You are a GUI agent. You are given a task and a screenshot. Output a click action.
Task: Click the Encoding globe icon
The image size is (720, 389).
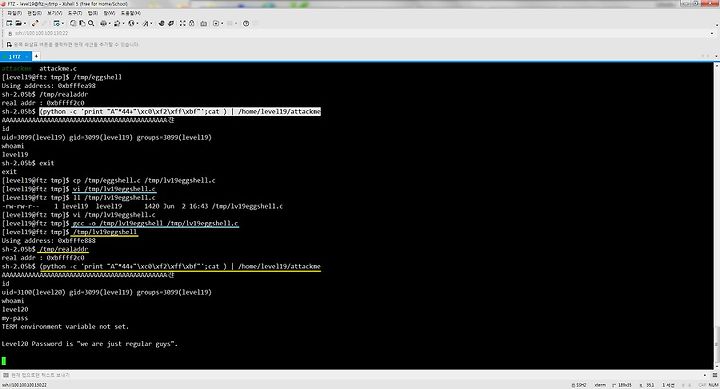coord(131,23)
